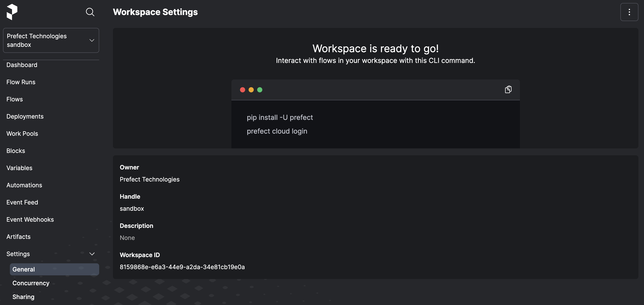Click the Handle value sandbox
644x305 pixels.
coord(132,208)
